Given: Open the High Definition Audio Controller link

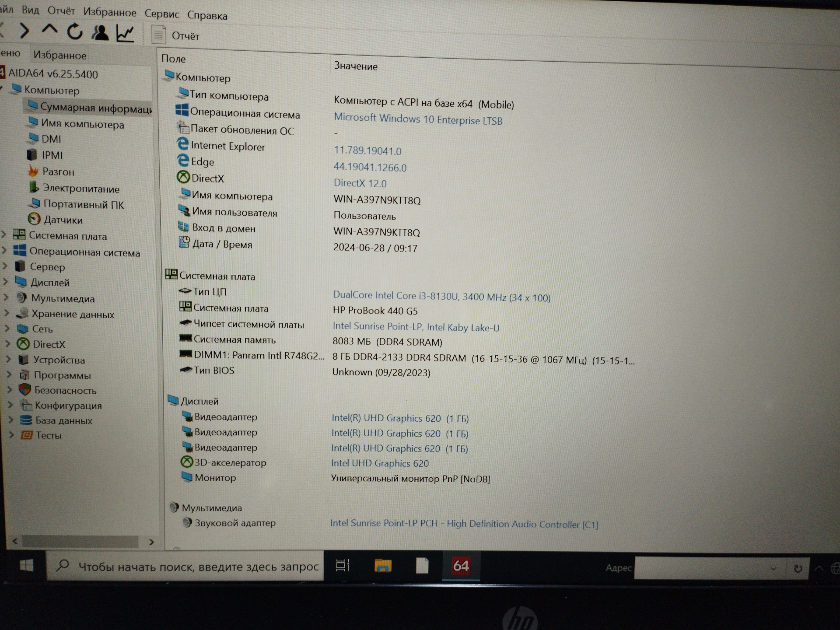Looking at the screenshot, I should point(464,524).
